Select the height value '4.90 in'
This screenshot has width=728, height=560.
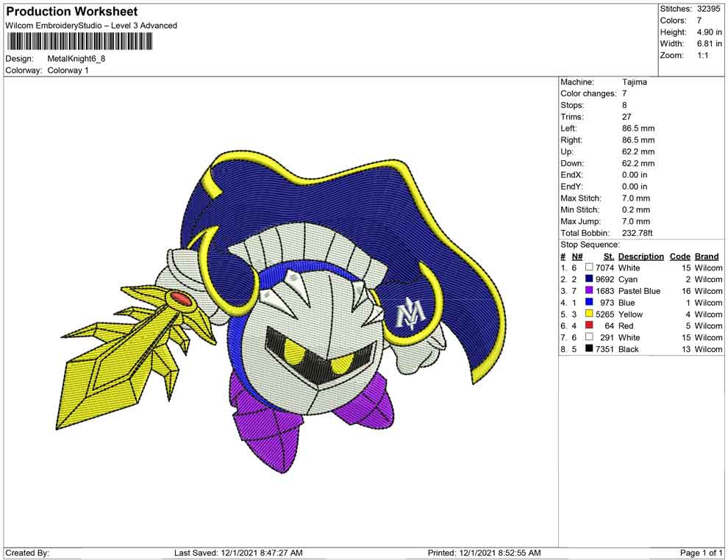pos(709,32)
